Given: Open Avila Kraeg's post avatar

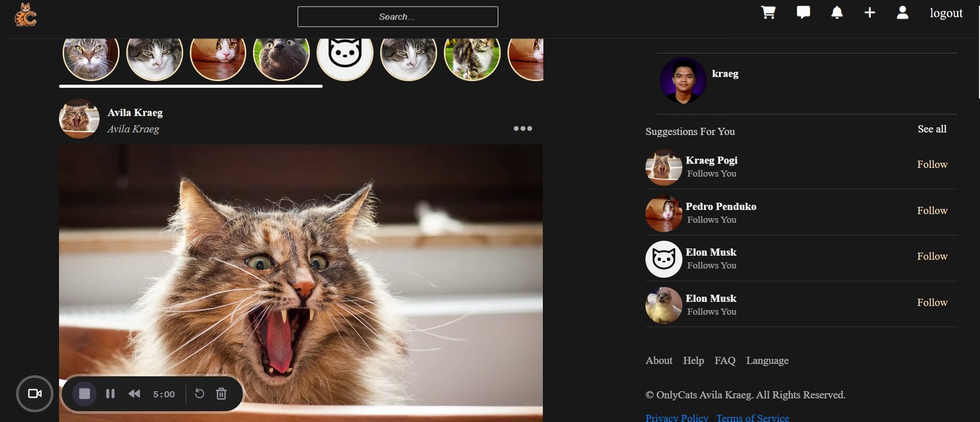Looking at the screenshot, I should [79, 118].
